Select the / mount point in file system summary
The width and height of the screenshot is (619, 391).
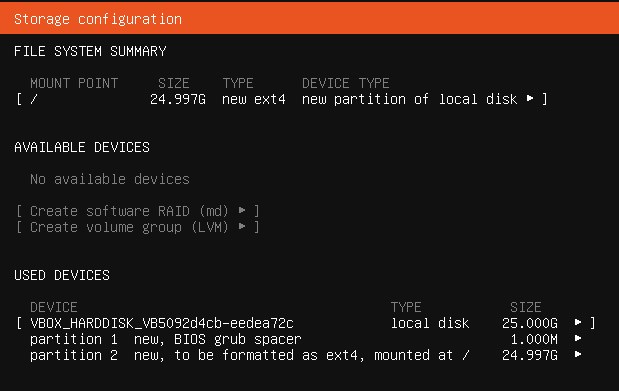click(x=282, y=99)
